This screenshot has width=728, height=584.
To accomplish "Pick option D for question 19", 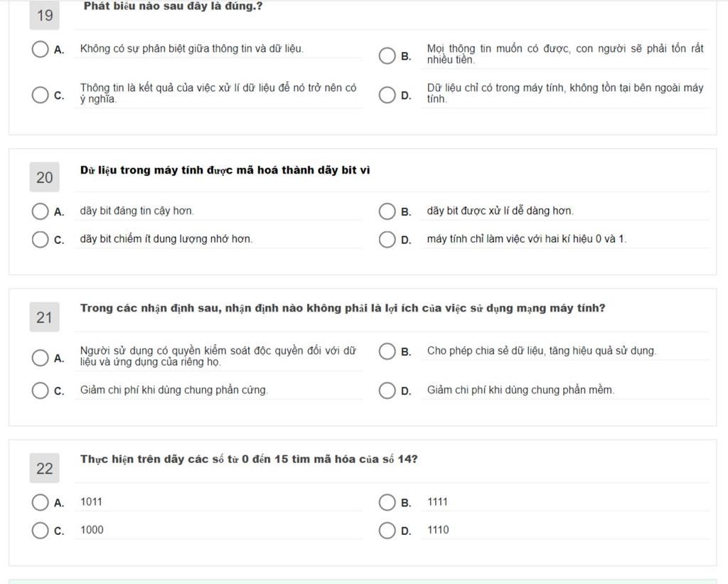I will [387, 95].
